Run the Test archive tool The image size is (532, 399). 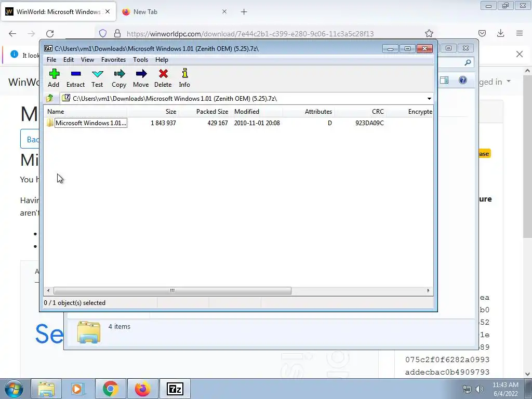(x=97, y=78)
